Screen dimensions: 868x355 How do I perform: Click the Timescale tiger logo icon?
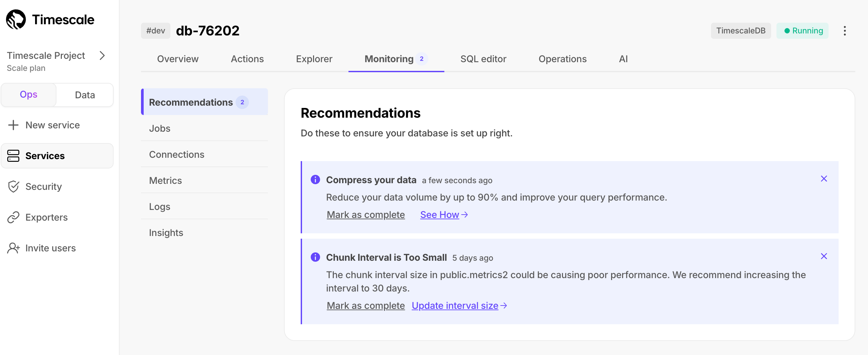(16, 19)
